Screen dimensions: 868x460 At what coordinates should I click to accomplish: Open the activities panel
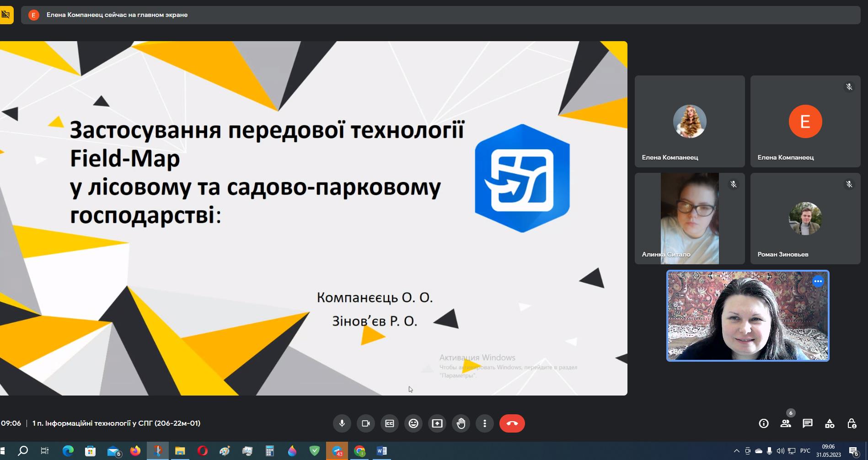coord(830,423)
